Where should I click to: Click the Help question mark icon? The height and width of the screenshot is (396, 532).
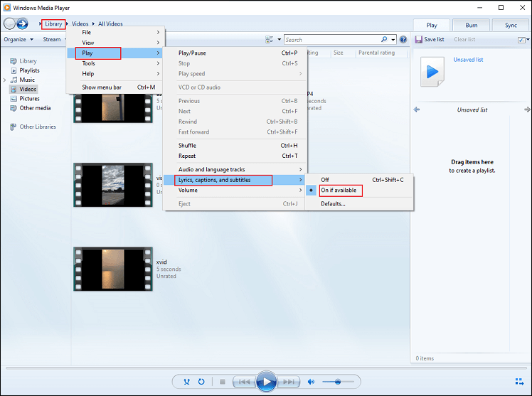pyautogui.click(x=403, y=40)
